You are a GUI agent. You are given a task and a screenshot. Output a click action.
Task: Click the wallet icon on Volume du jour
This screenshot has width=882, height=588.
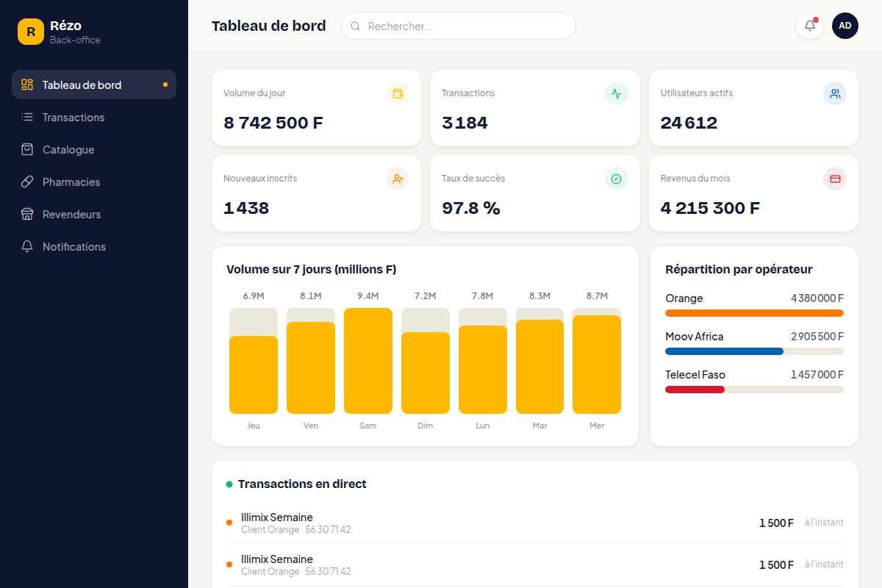tap(398, 93)
